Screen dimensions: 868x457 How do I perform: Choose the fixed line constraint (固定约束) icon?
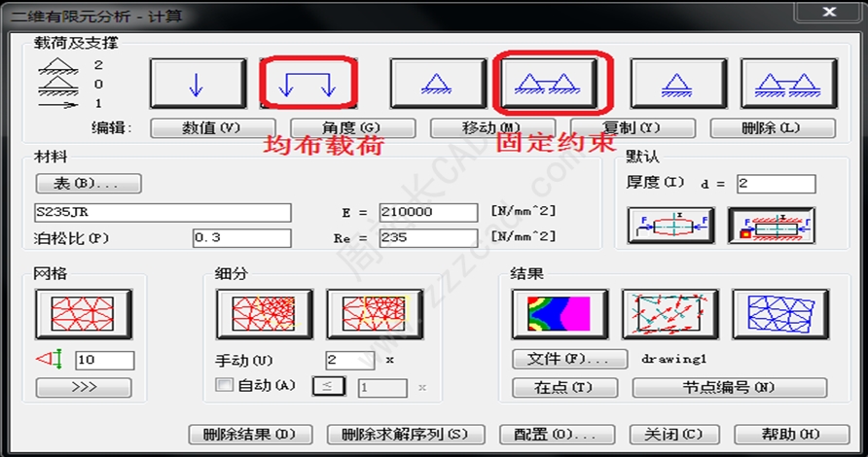(x=553, y=85)
